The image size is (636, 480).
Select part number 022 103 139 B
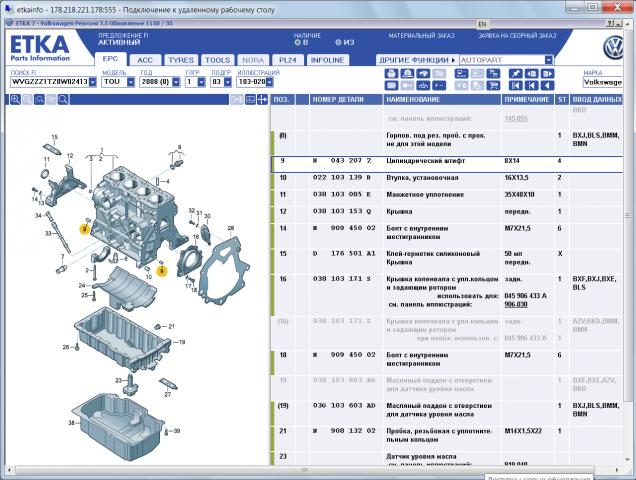pyautogui.click(x=342, y=178)
